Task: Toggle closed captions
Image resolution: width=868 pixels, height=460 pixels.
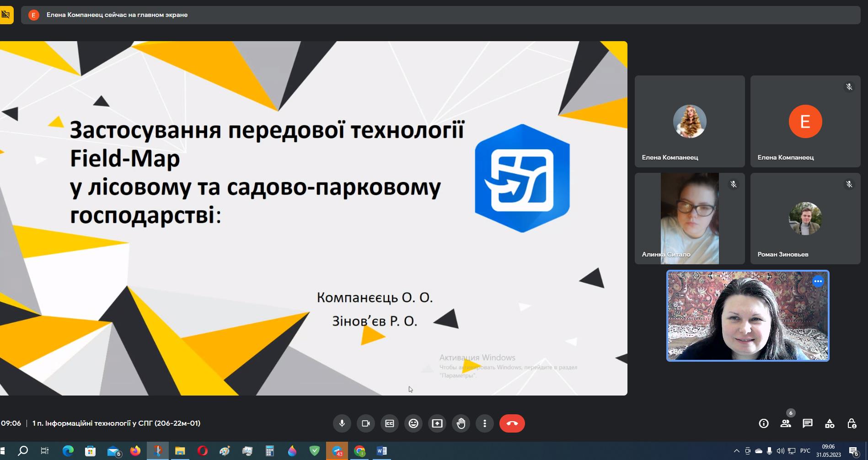Action: tap(390, 423)
